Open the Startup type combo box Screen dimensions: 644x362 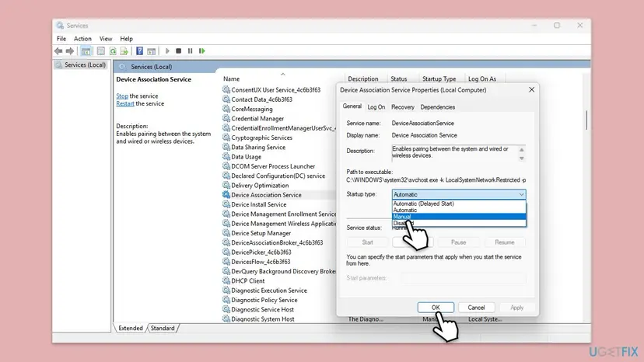click(x=459, y=194)
